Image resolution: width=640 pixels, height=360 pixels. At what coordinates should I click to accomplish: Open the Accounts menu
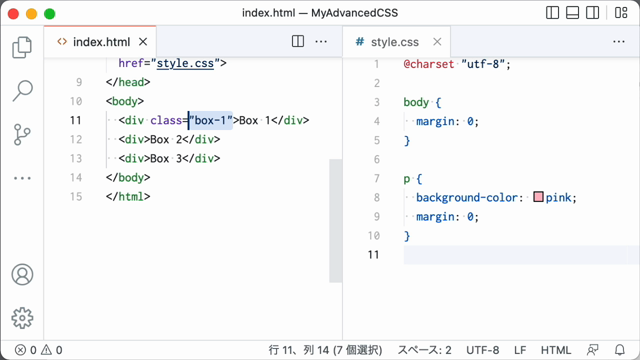click(22, 274)
